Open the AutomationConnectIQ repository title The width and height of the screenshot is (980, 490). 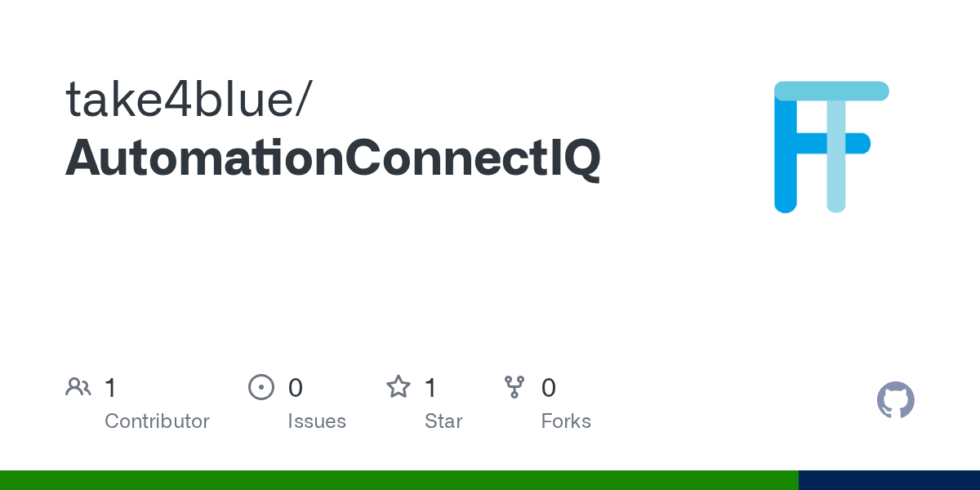point(333,157)
